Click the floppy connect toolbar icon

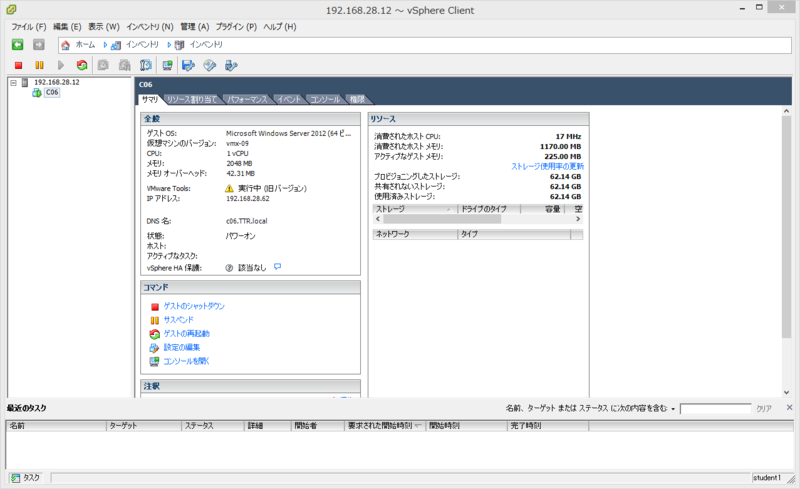click(188, 65)
